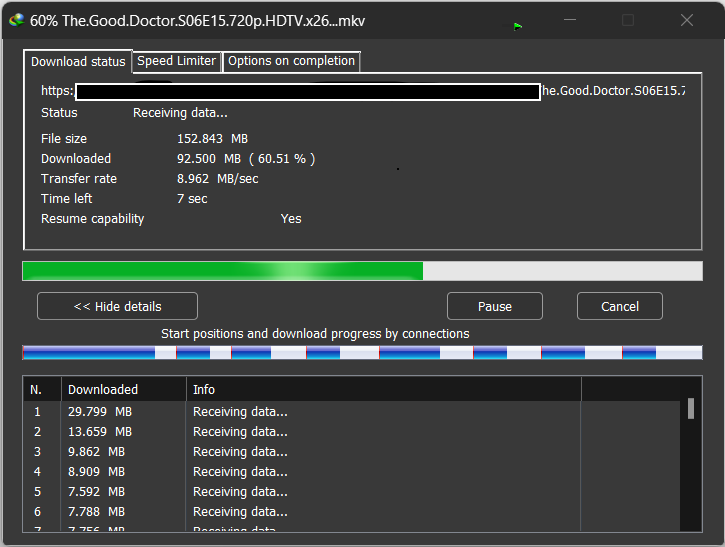Open the Options on completion tab

(x=291, y=61)
